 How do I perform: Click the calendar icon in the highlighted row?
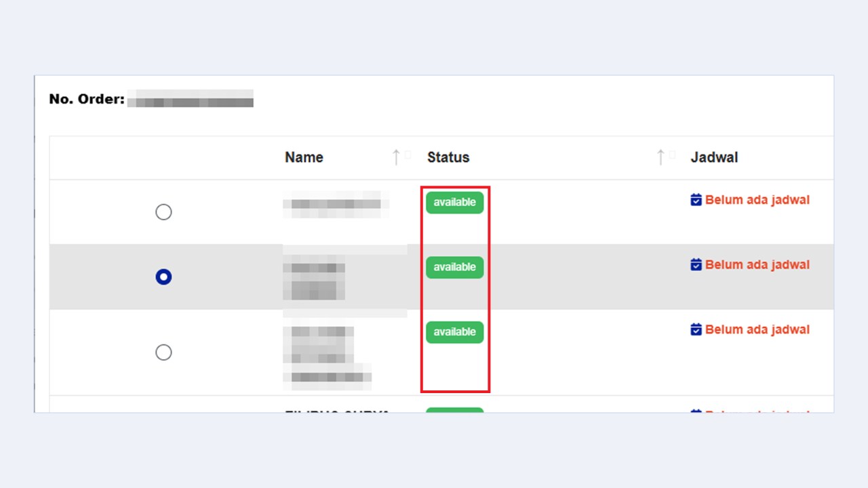pos(696,264)
